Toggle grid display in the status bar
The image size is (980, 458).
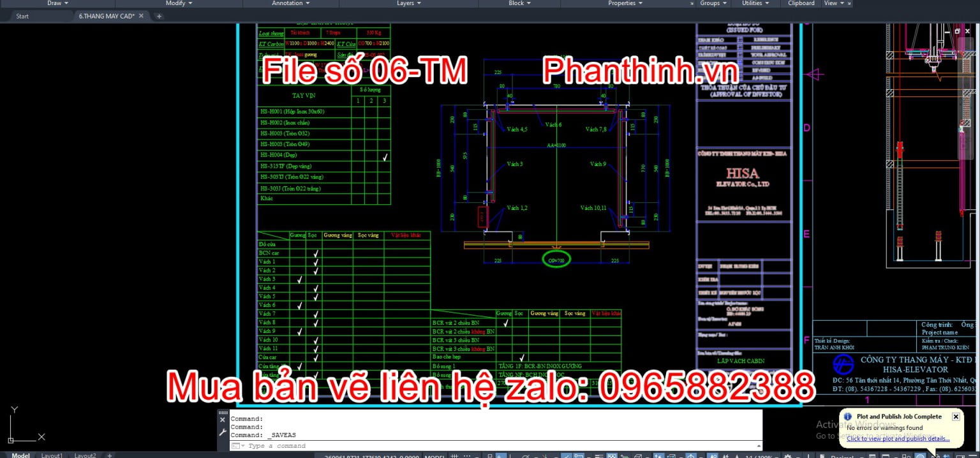click(454, 454)
